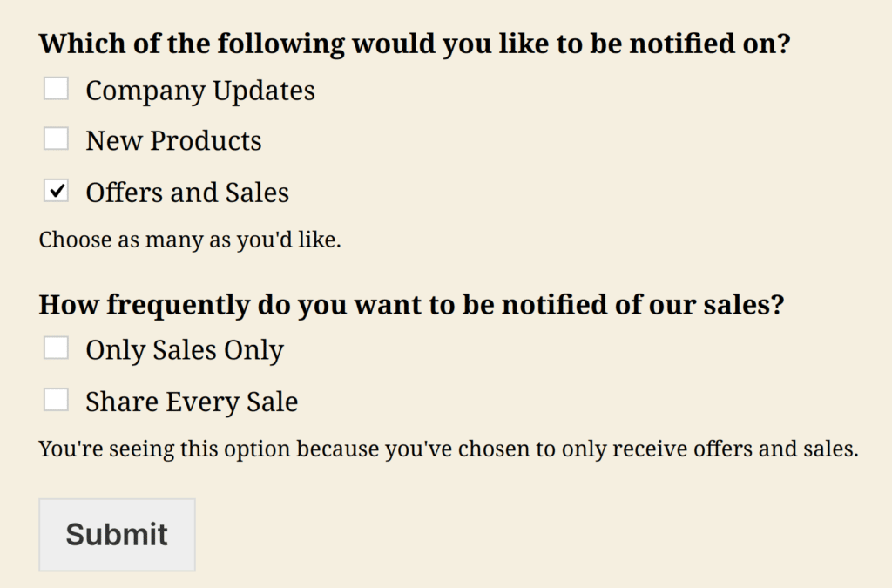892x588 pixels.
Task: Click the checkmark icon beside Offers and Sales
Action: (57, 191)
